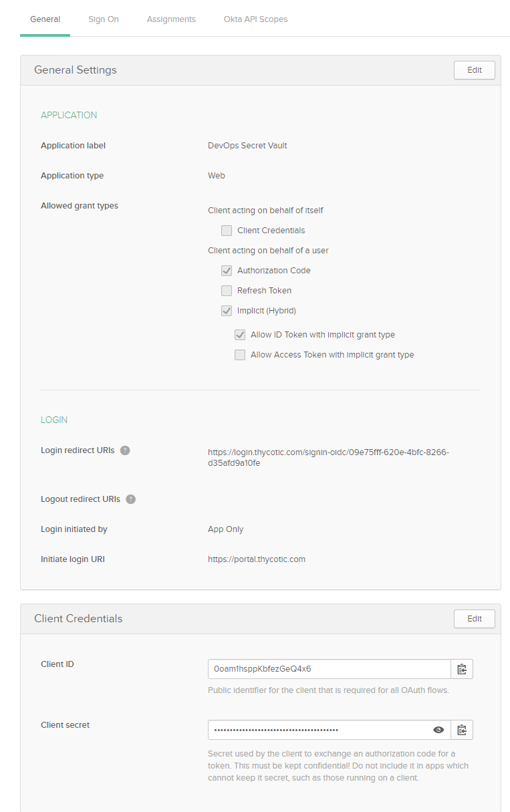Viewport: 510px width, 812px height.
Task: Edit the Client Credentials section
Action: (474, 619)
